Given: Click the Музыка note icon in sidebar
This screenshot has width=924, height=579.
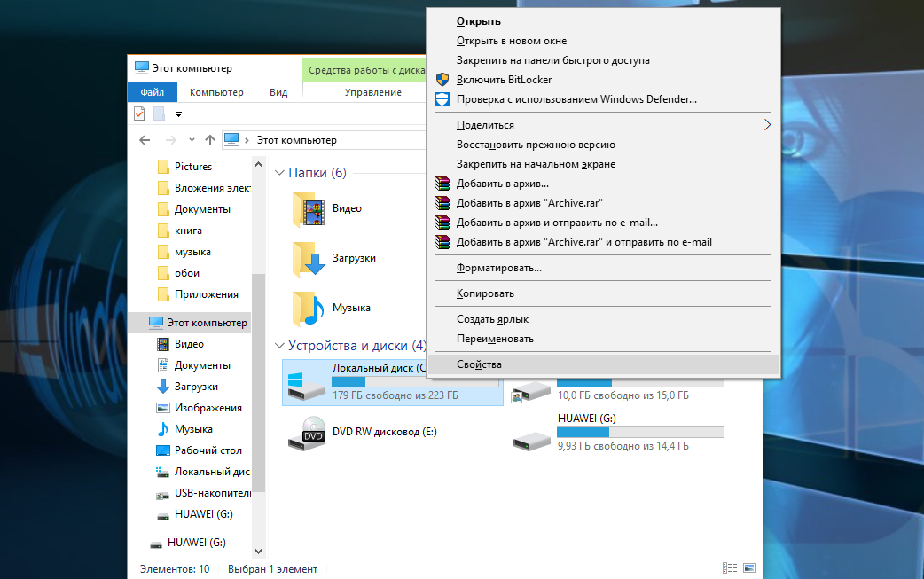Looking at the screenshot, I should coord(162,429).
